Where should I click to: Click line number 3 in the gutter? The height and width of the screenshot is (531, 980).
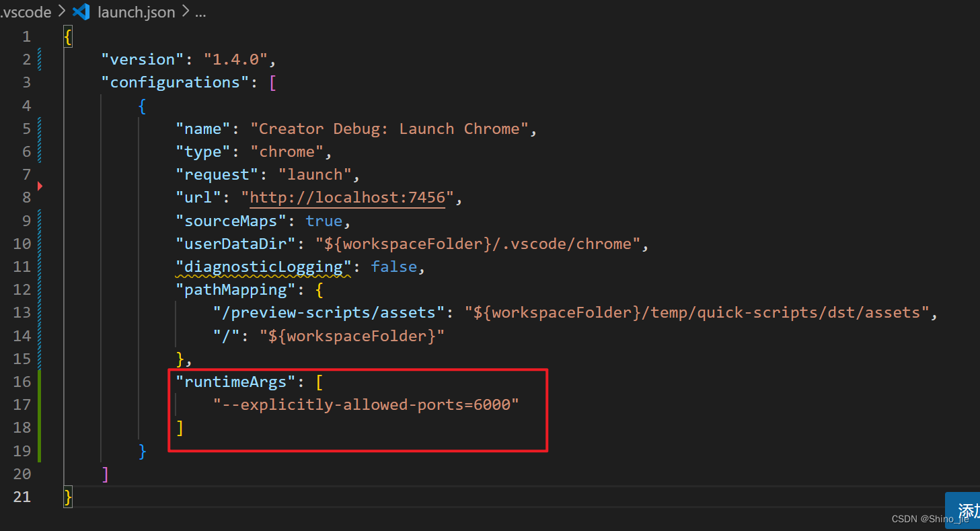coord(26,83)
